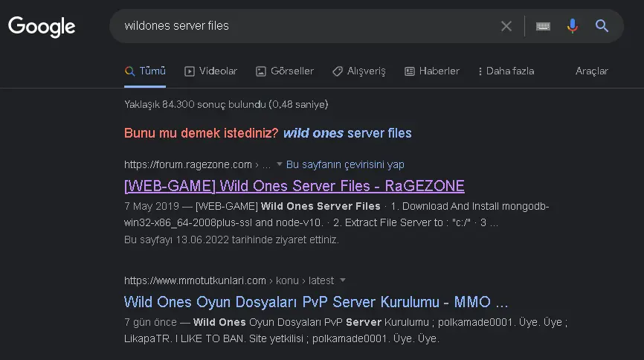Image resolution: width=644 pixels, height=360 pixels.
Task: Click 'Bu sayfayı 13.06.2022 tarihinde ziyaret ettiniz' text
Action: tap(231, 240)
